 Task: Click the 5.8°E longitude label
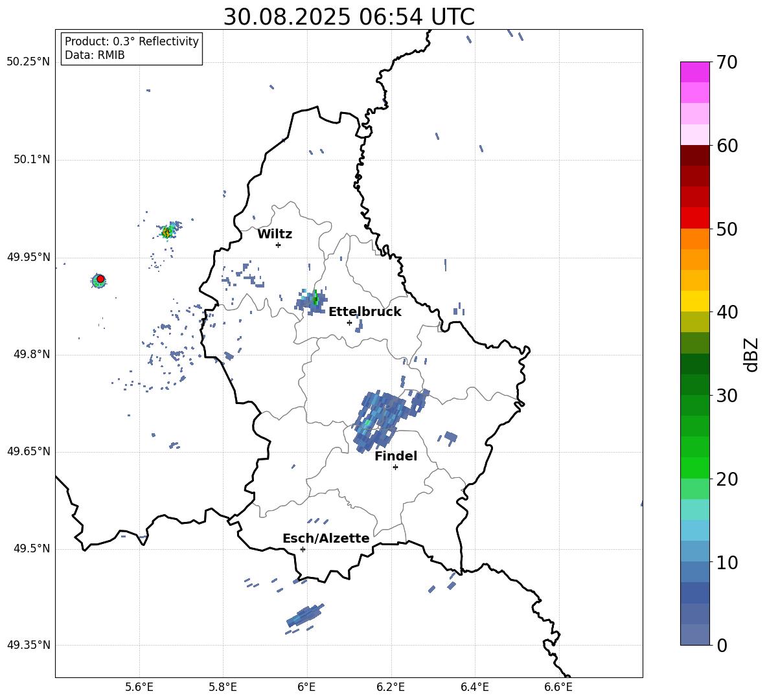coord(223,687)
